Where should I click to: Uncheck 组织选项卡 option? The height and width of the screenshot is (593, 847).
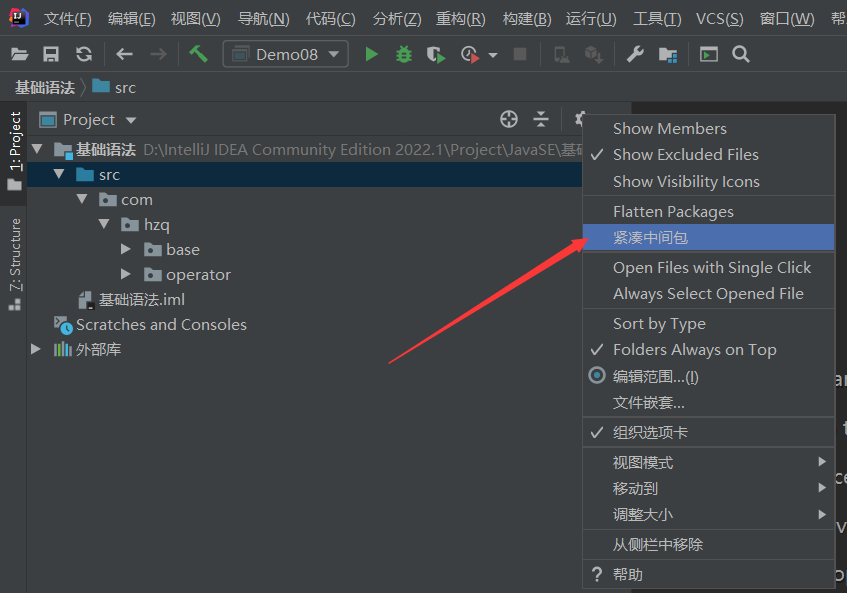point(708,433)
